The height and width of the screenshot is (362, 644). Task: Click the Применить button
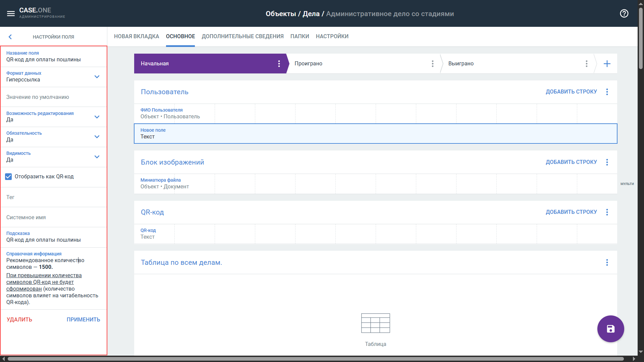83,319
